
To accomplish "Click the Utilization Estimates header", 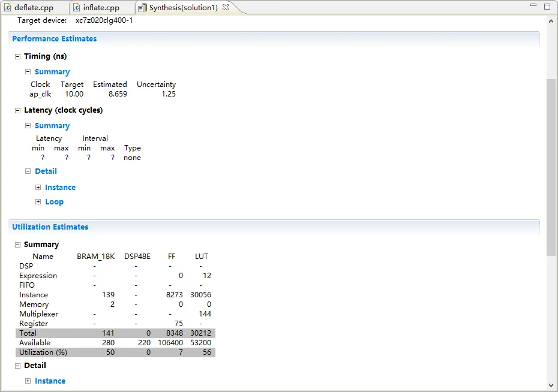I will click(x=50, y=227).
